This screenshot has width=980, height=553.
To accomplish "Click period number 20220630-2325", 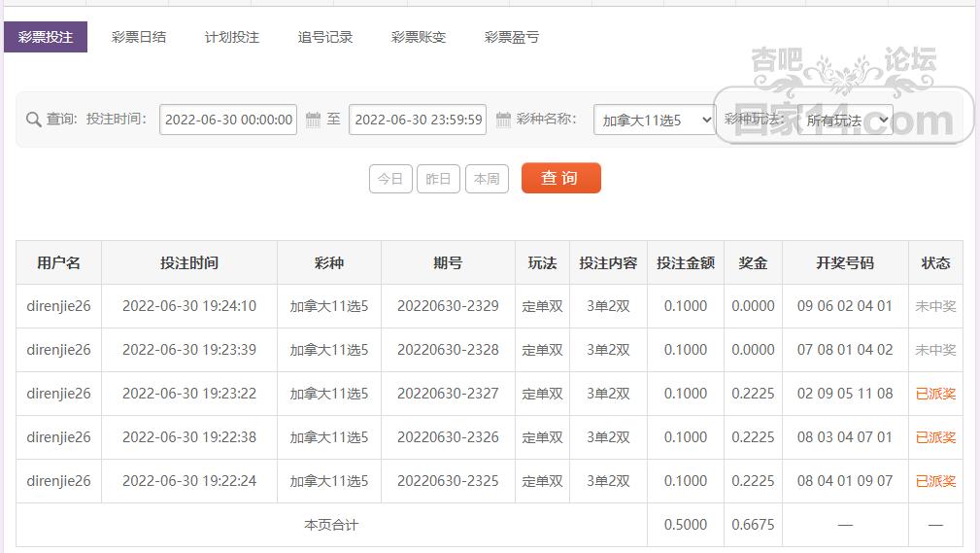I will click(x=448, y=481).
